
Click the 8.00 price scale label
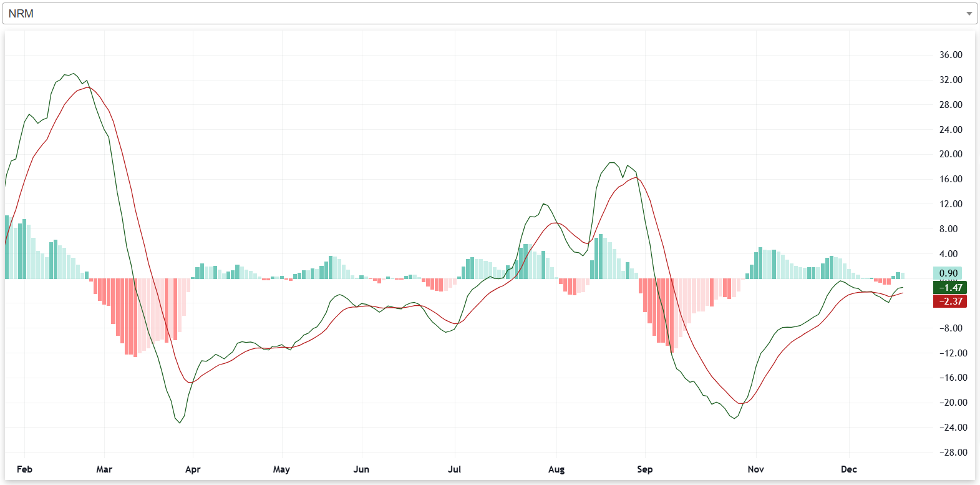tap(948, 229)
